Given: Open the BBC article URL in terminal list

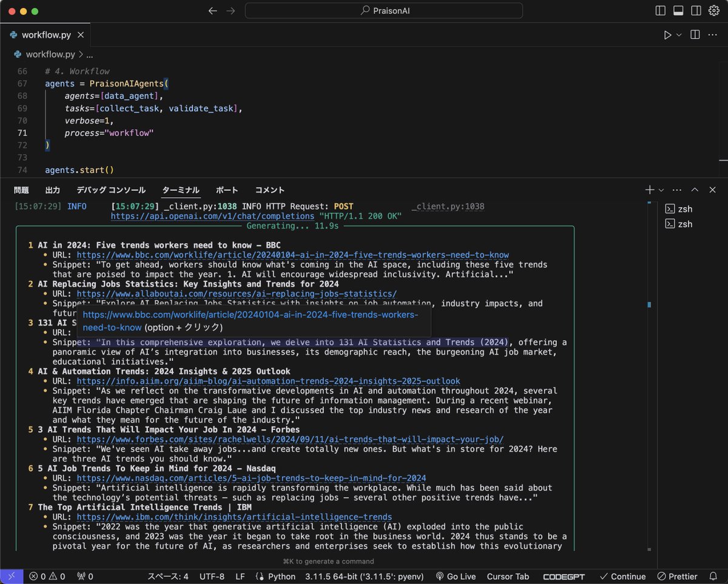Looking at the screenshot, I should point(292,255).
